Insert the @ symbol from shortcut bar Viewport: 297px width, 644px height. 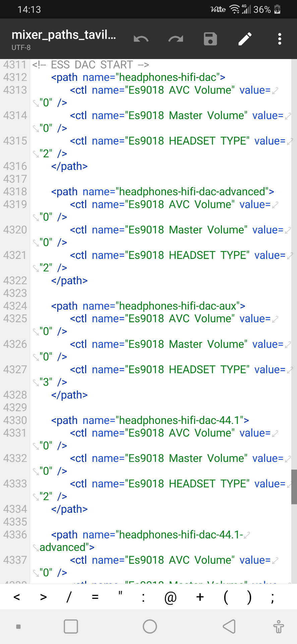point(170,597)
